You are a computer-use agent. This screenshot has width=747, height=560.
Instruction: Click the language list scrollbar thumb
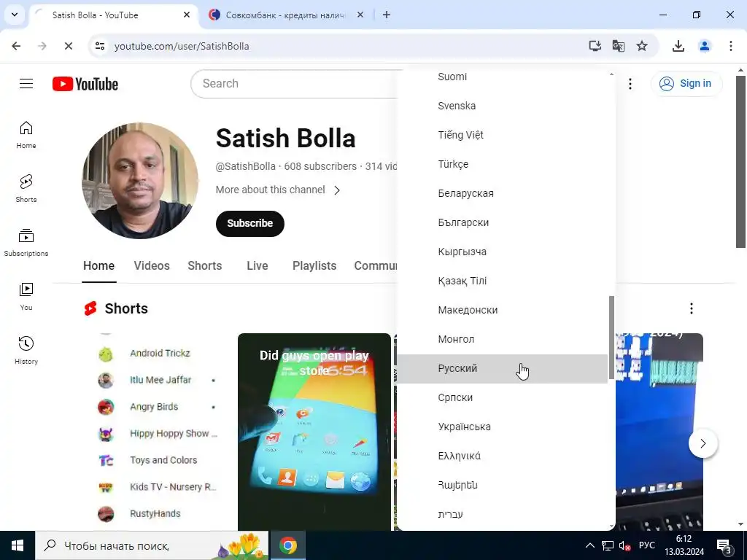[611, 338]
